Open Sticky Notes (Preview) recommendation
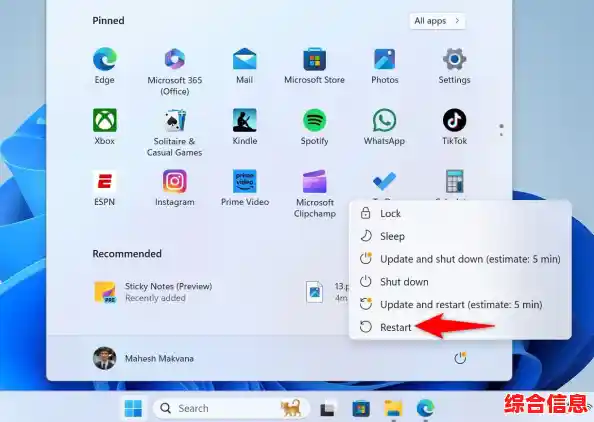Screen dimensions: 594x422 153,292
